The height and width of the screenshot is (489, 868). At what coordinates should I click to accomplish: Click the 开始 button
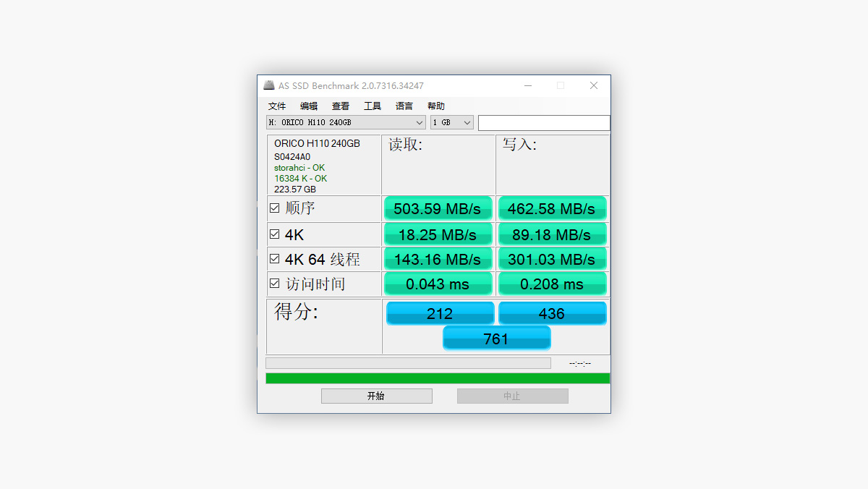tap(377, 396)
